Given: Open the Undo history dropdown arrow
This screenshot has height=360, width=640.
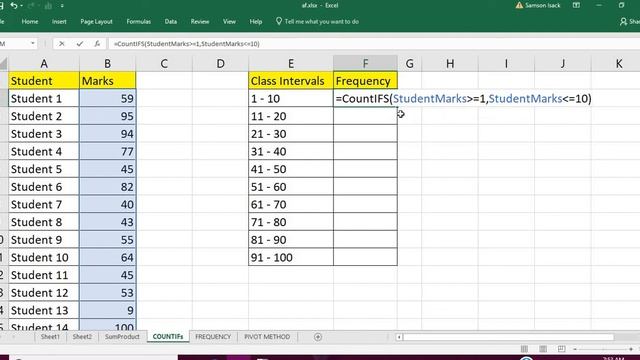Looking at the screenshot, I should 21,6.
